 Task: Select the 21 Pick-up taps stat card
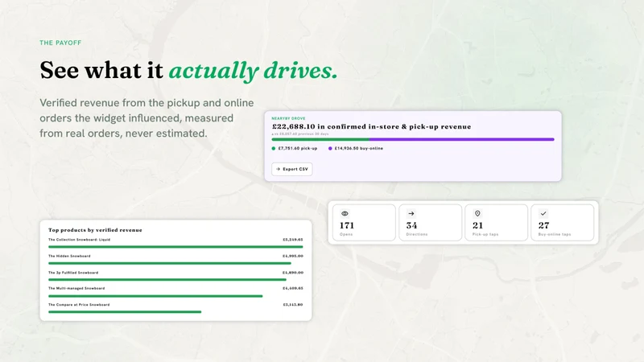coord(496,223)
